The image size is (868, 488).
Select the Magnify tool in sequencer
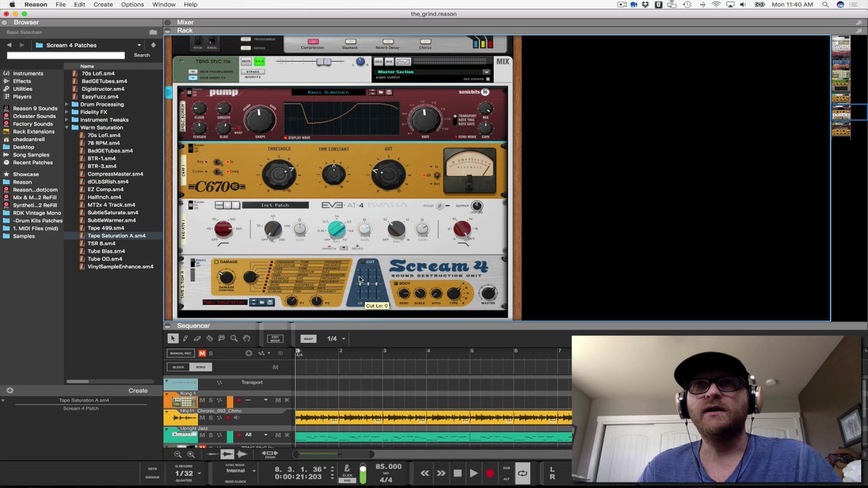coord(234,338)
